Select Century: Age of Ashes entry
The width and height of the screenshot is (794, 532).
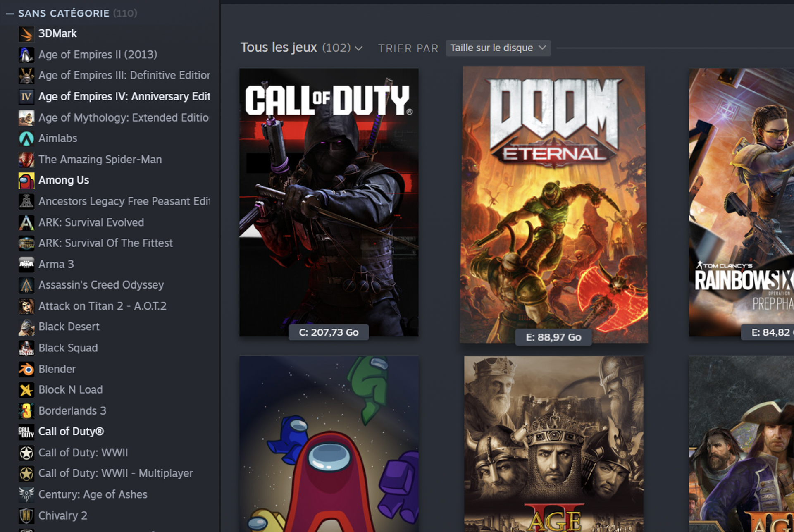(x=93, y=494)
